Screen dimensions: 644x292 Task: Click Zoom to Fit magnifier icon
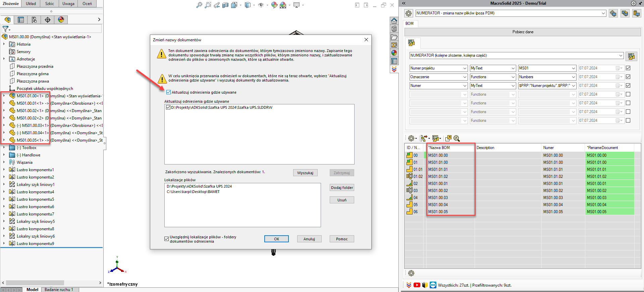[x=199, y=5]
